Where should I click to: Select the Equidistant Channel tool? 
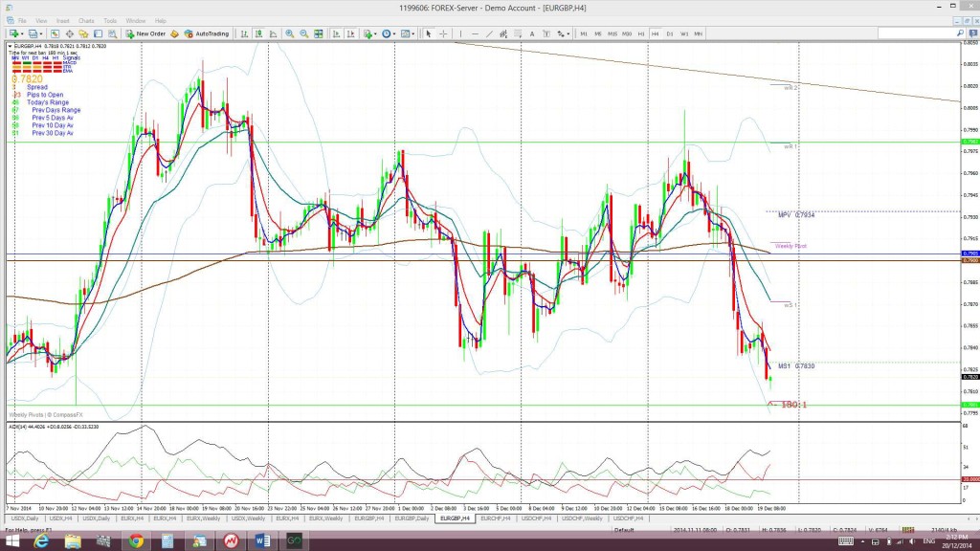503,33
